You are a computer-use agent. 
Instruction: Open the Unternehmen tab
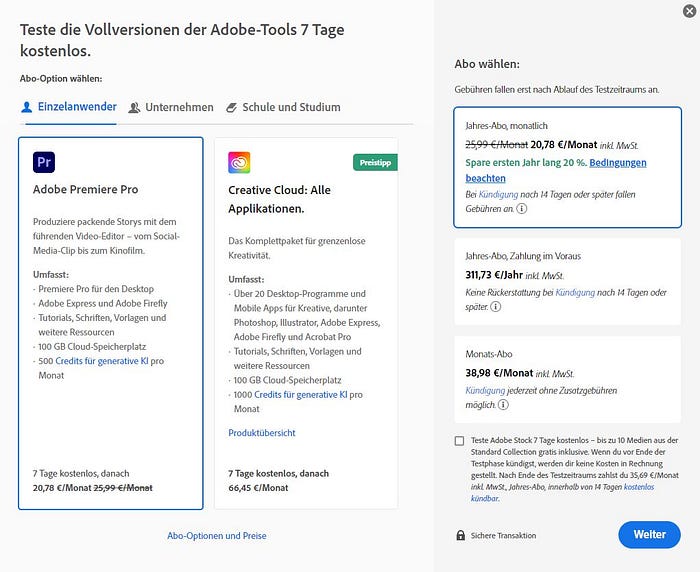[171, 107]
